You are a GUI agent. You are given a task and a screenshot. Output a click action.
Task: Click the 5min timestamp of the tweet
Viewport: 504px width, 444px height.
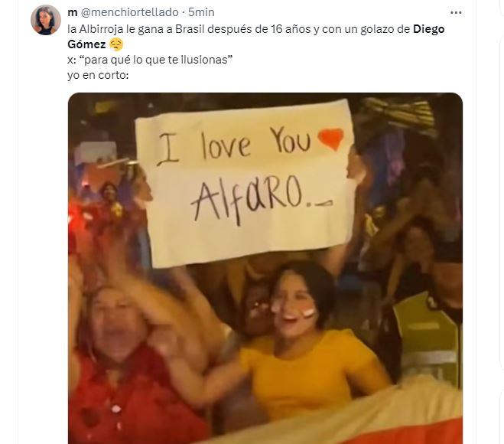tap(201, 12)
